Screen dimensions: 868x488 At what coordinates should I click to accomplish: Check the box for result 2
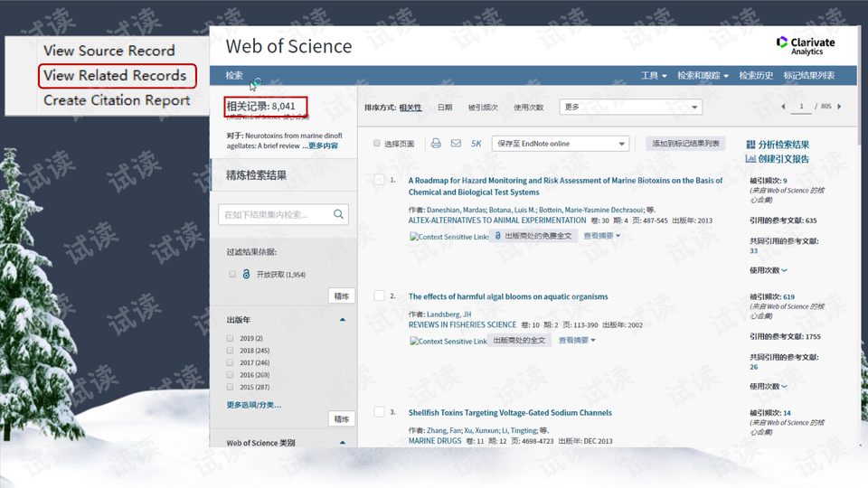click(379, 296)
